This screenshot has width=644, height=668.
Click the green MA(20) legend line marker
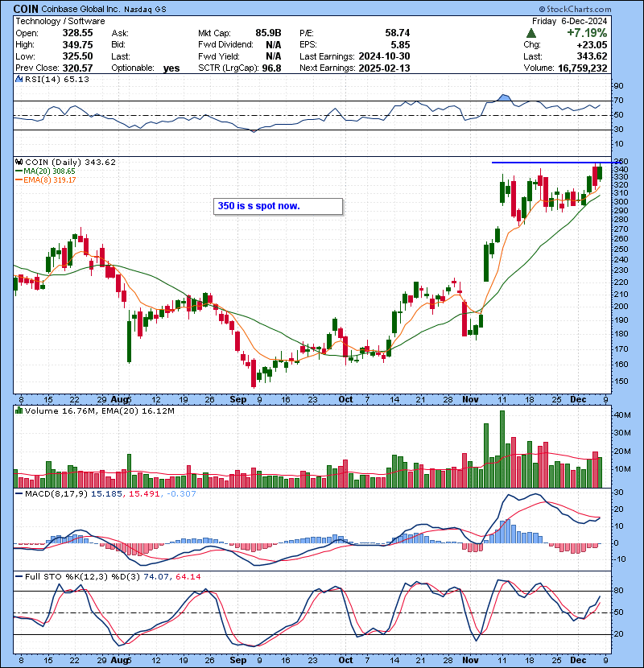coord(19,171)
